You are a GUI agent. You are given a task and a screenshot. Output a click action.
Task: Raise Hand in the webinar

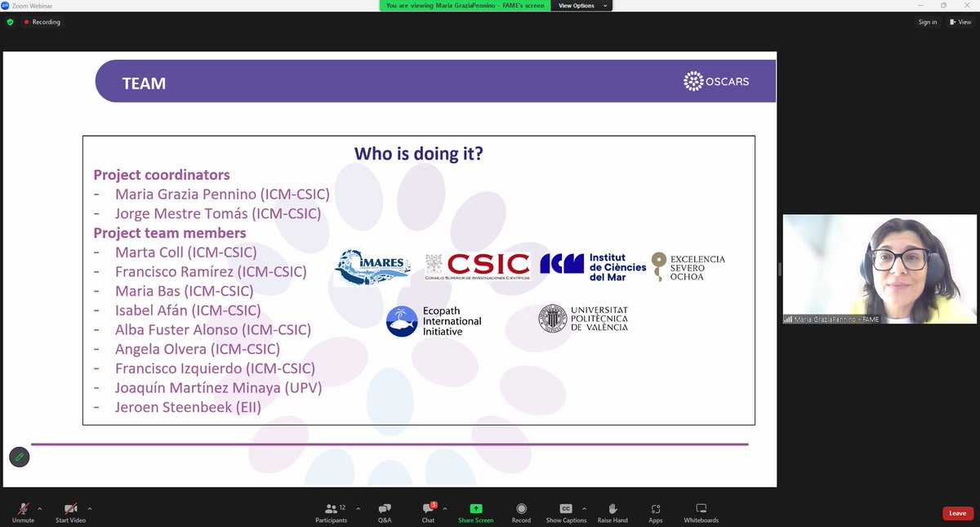coord(612,512)
